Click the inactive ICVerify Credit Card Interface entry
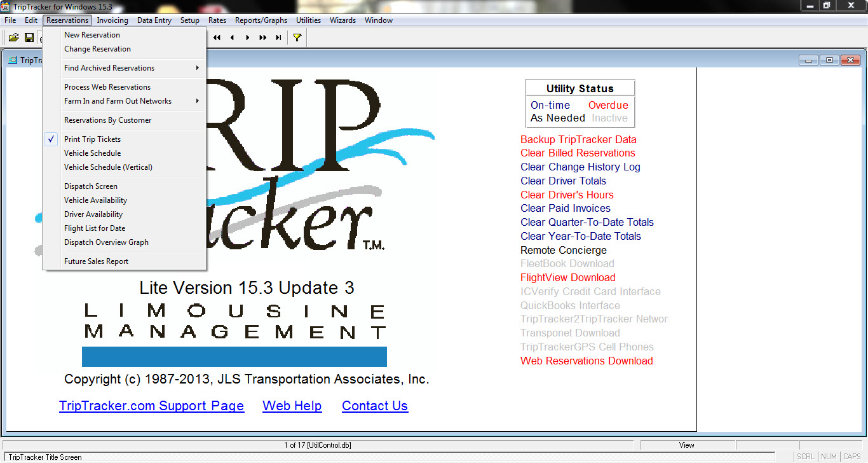 point(590,291)
